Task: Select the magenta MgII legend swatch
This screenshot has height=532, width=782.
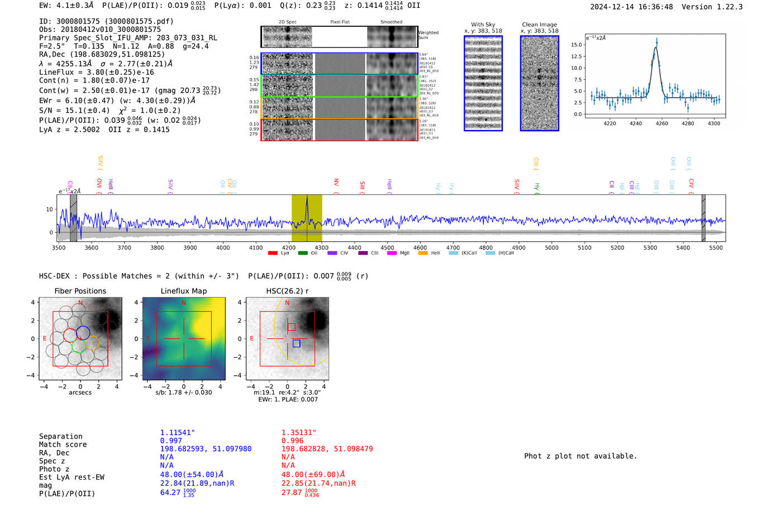Action: (x=391, y=253)
